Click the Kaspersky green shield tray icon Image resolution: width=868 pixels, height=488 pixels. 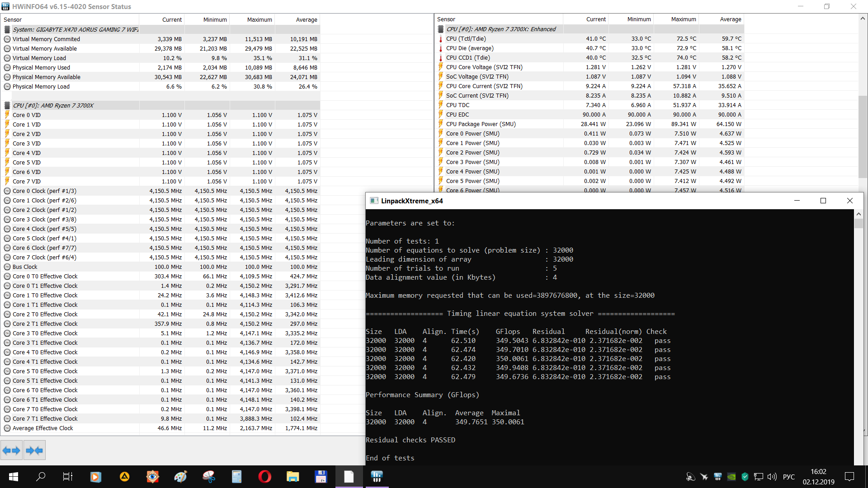click(x=745, y=477)
